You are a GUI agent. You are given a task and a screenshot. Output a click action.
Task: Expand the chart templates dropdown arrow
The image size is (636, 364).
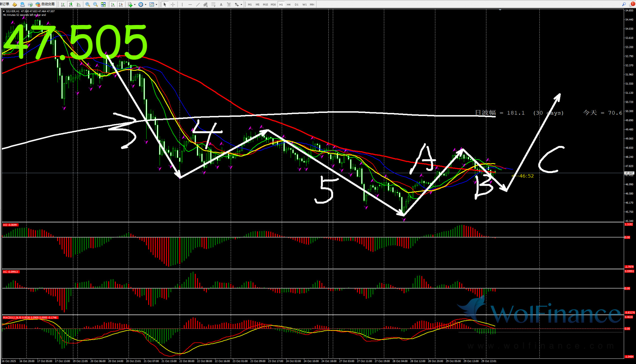coord(156,4)
